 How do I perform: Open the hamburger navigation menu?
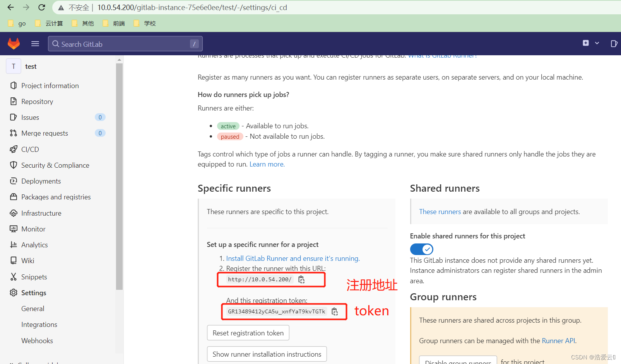35,44
